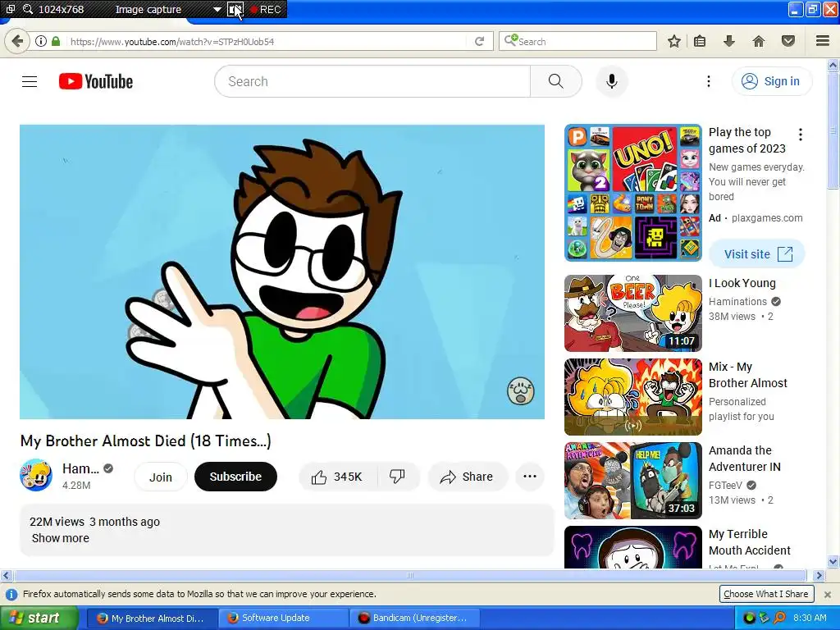Switch to Bandicam taskbar item
This screenshot has width=840, height=630.
pos(414,619)
